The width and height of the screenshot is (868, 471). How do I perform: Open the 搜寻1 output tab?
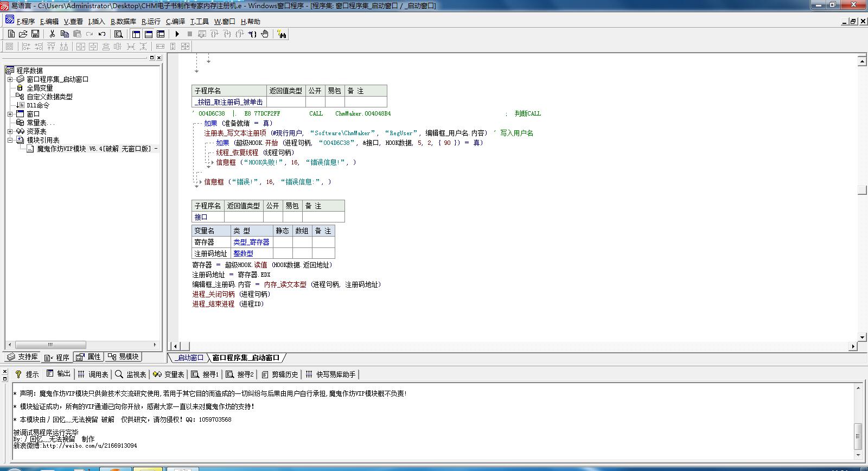205,374
